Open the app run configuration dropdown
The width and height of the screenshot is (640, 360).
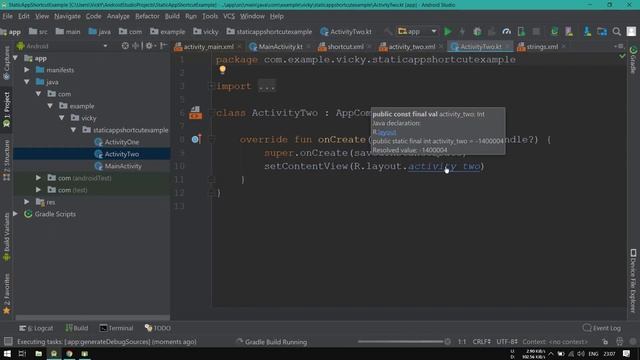(x=417, y=31)
